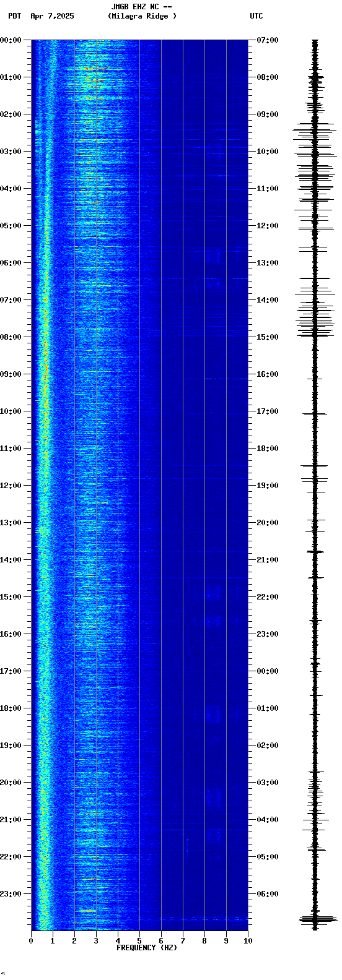Click the 05:00 PDT time label
342x980 pixels.
point(11,226)
